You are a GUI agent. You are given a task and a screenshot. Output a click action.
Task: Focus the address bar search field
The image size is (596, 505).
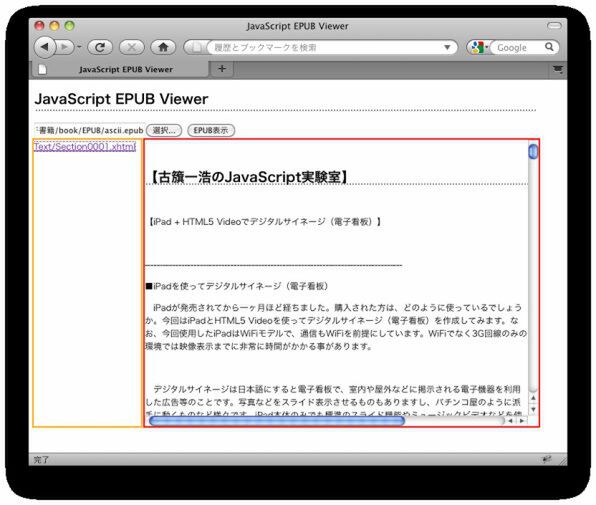click(326, 47)
